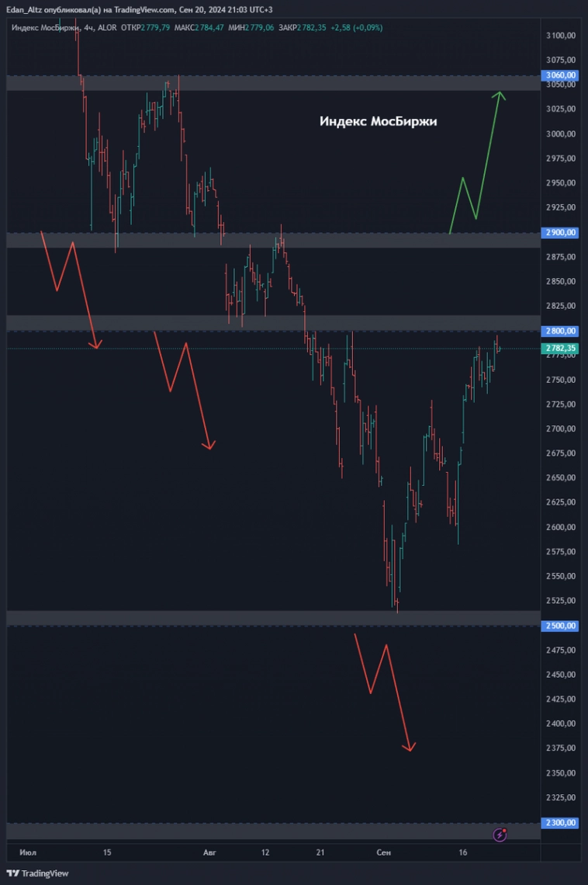The width and height of the screenshot is (588, 885).
Task: Click the Июл date label on time axis
Action: [28, 852]
